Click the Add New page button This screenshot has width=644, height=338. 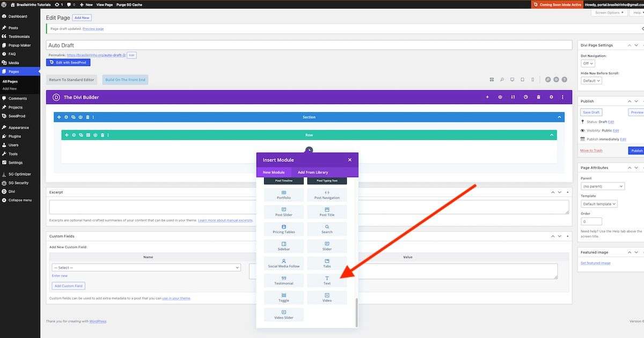(x=82, y=18)
